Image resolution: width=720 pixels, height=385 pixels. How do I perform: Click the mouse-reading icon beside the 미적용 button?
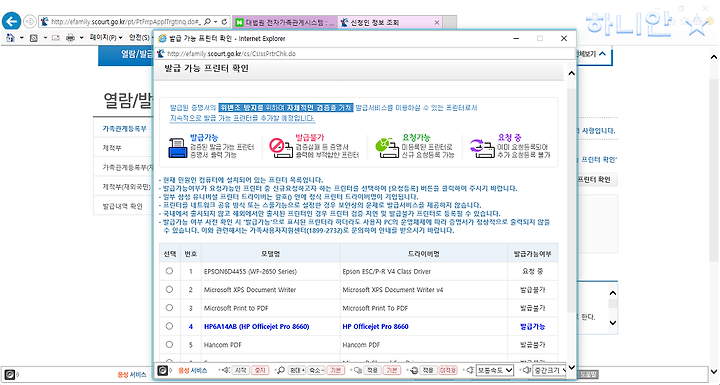pyautogui.click(x=414, y=370)
